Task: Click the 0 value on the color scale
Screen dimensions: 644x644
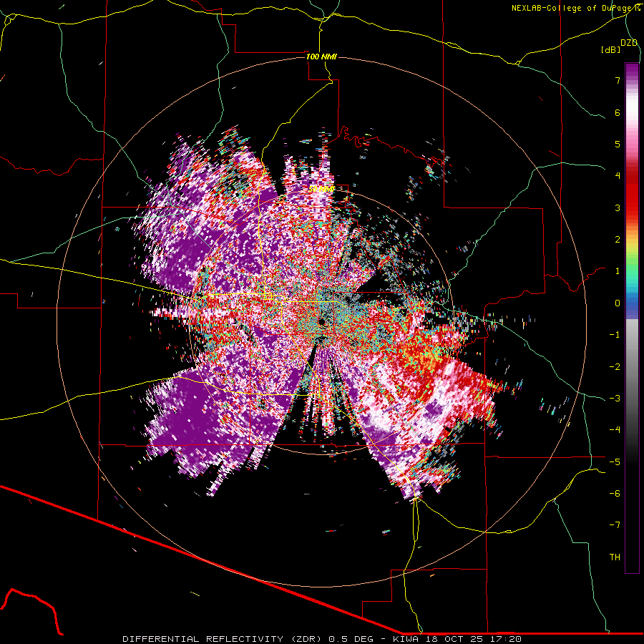Action: point(618,303)
